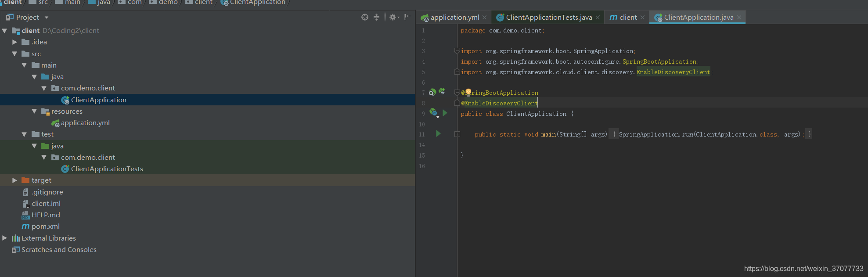Close the client maven tab

click(642, 18)
